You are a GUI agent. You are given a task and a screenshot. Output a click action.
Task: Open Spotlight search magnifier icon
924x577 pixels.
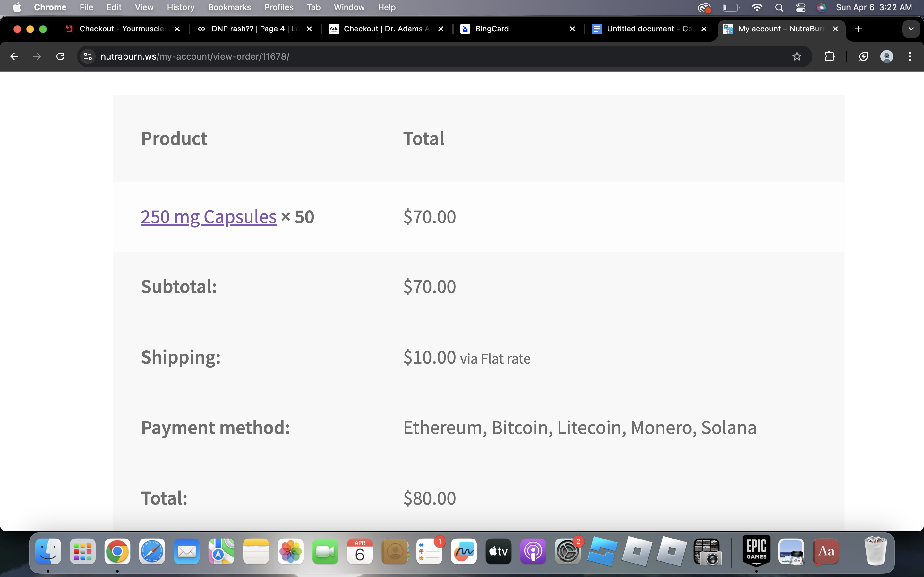[779, 7]
